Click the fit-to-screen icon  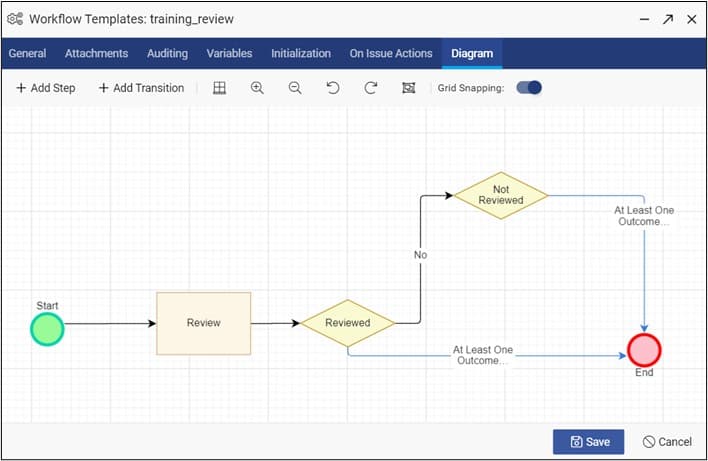(408, 88)
